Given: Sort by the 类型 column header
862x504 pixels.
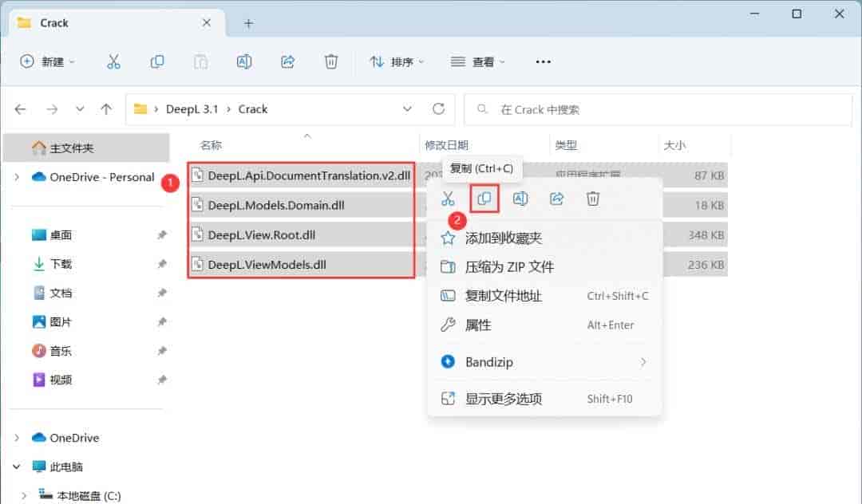Looking at the screenshot, I should (x=566, y=145).
